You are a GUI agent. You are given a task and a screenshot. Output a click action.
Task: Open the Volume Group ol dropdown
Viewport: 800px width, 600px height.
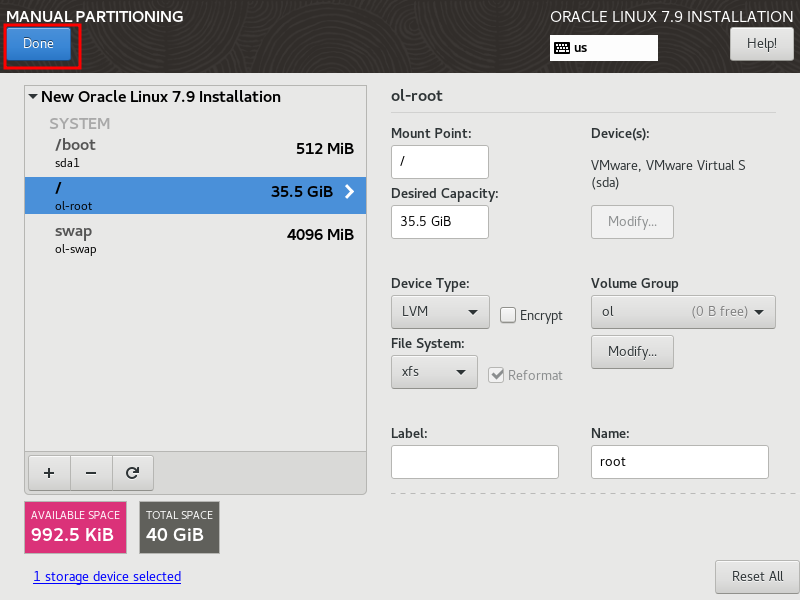point(683,312)
